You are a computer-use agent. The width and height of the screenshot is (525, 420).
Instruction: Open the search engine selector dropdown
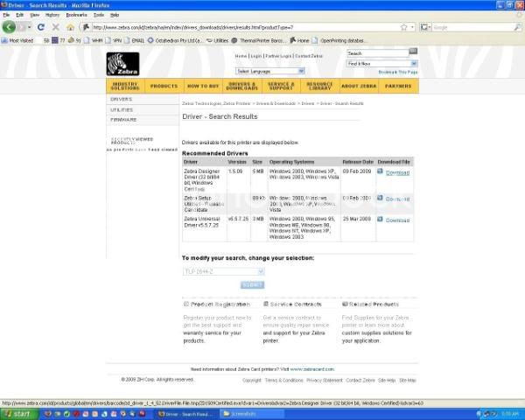click(x=425, y=27)
